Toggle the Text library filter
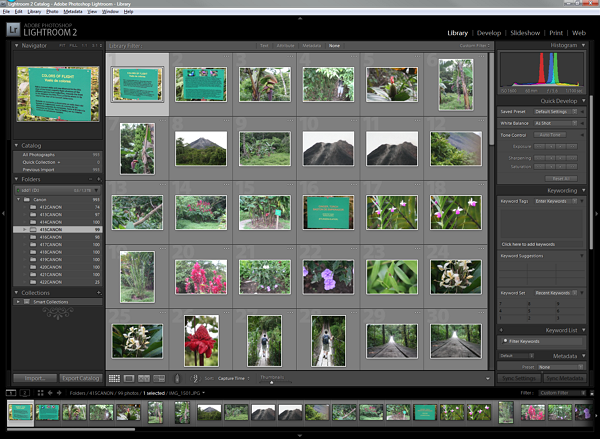This screenshot has height=439, width=600. pyautogui.click(x=263, y=45)
